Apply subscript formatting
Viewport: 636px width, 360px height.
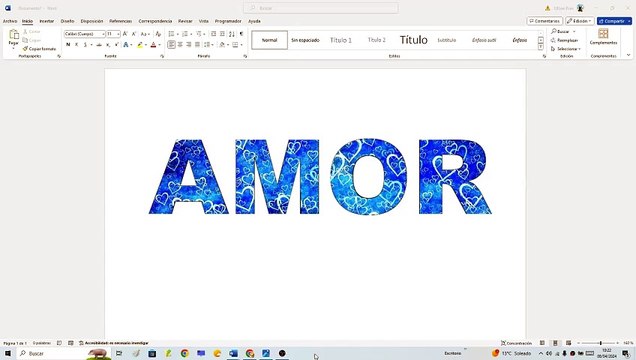point(108,45)
